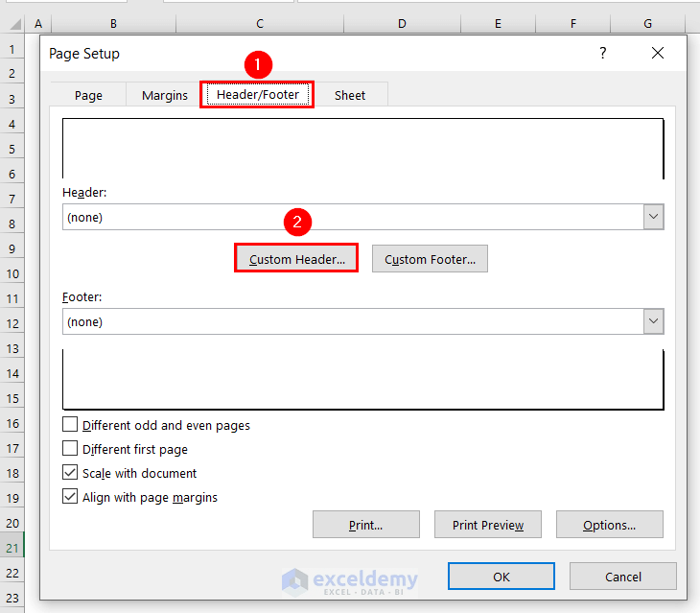Select column E header
700x613 pixels.
pos(498,24)
